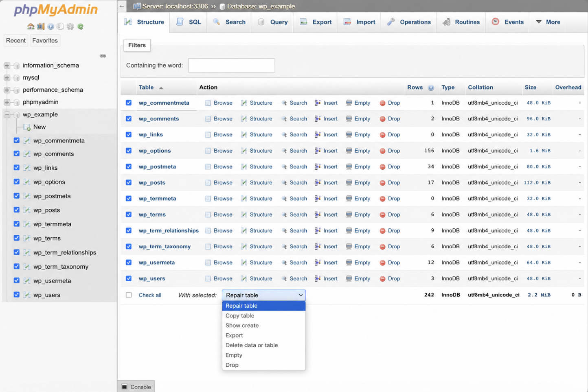
Task: Switch to the SQL tab
Action: click(x=189, y=22)
